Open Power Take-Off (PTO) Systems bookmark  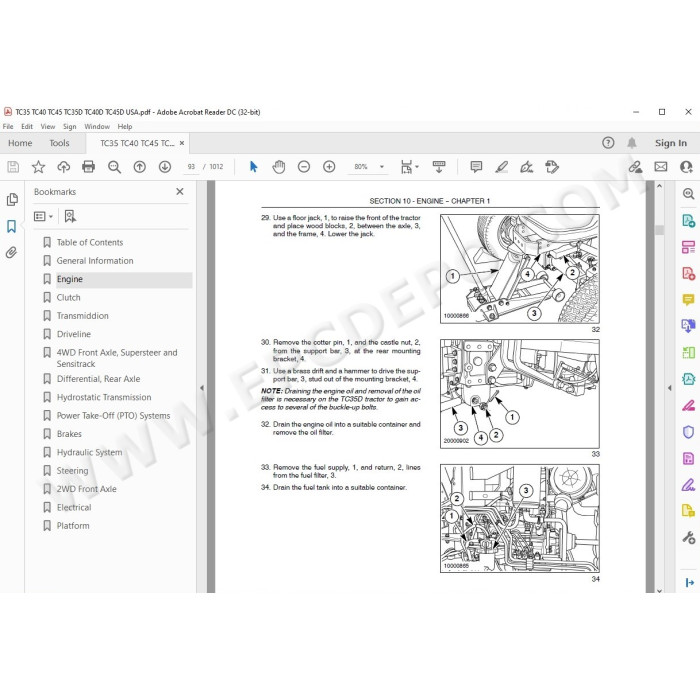tap(113, 416)
